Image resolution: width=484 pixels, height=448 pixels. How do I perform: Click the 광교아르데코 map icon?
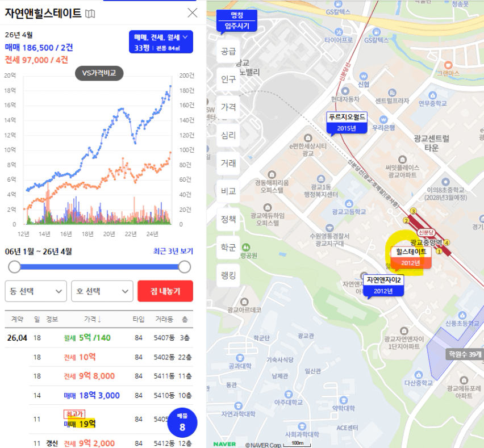[x=244, y=302]
